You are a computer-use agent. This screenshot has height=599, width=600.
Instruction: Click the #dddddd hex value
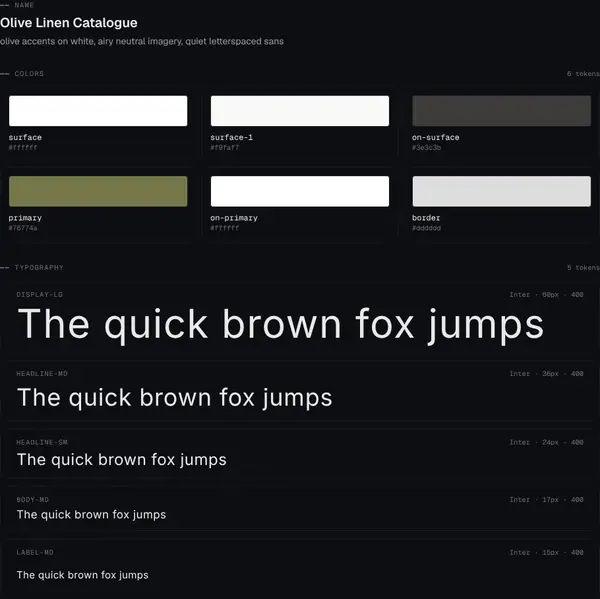[x=426, y=228]
